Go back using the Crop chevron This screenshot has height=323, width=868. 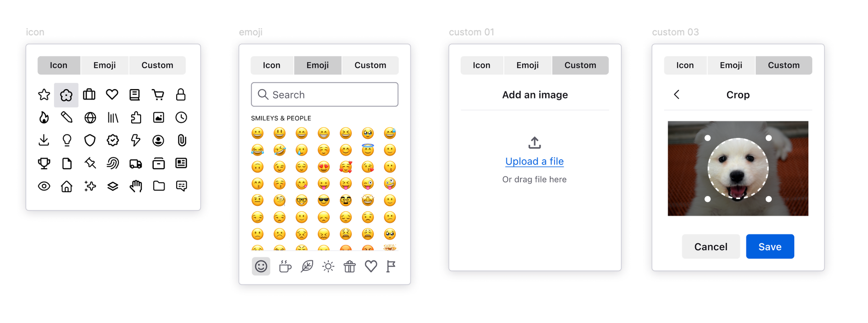(x=677, y=95)
